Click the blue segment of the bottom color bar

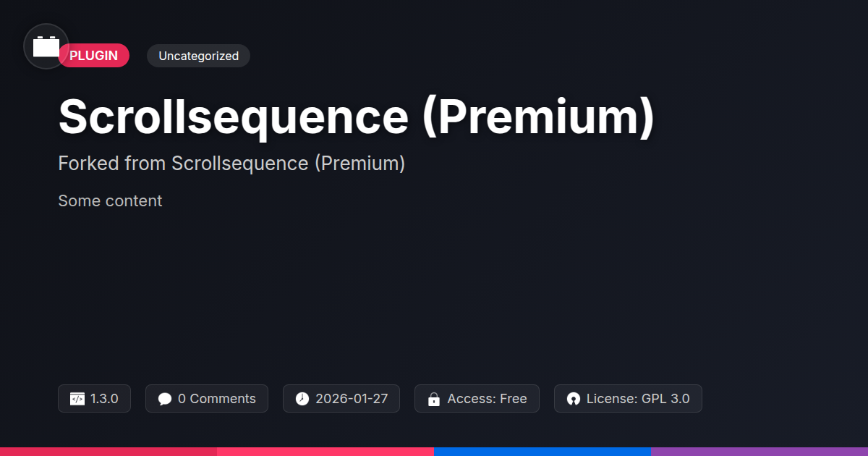[x=542, y=452]
